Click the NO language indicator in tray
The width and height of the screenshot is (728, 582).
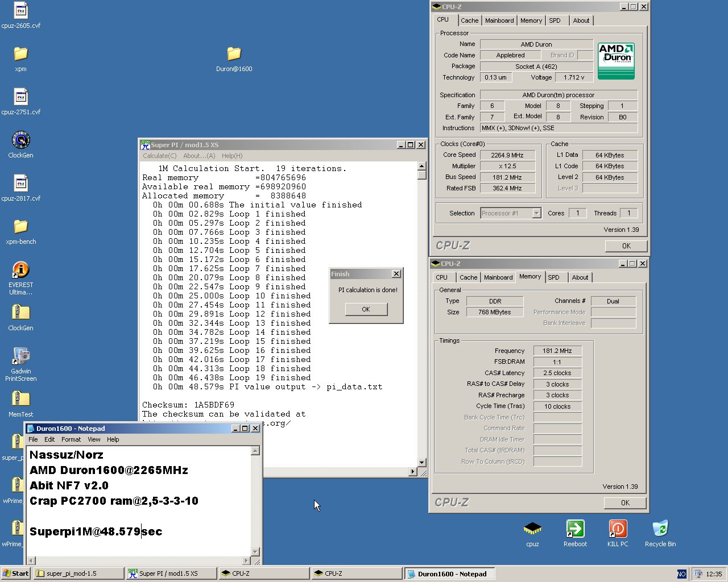pyautogui.click(x=681, y=574)
